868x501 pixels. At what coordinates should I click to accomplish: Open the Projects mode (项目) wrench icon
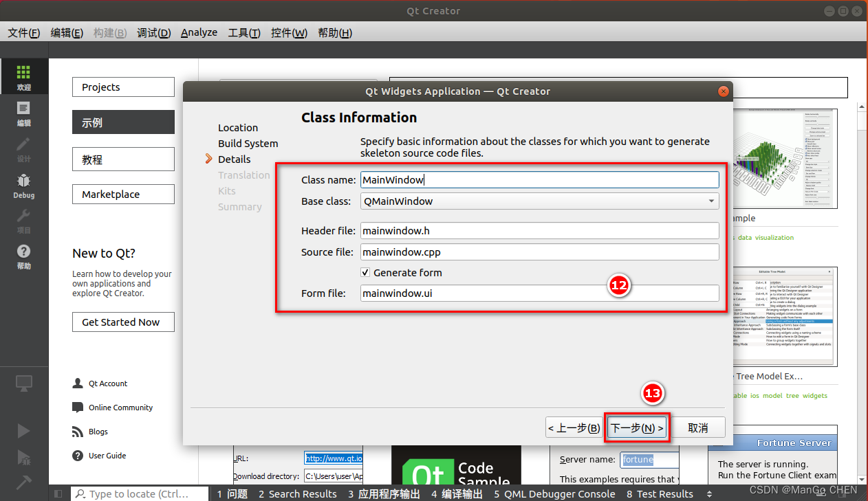click(x=24, y=220)
